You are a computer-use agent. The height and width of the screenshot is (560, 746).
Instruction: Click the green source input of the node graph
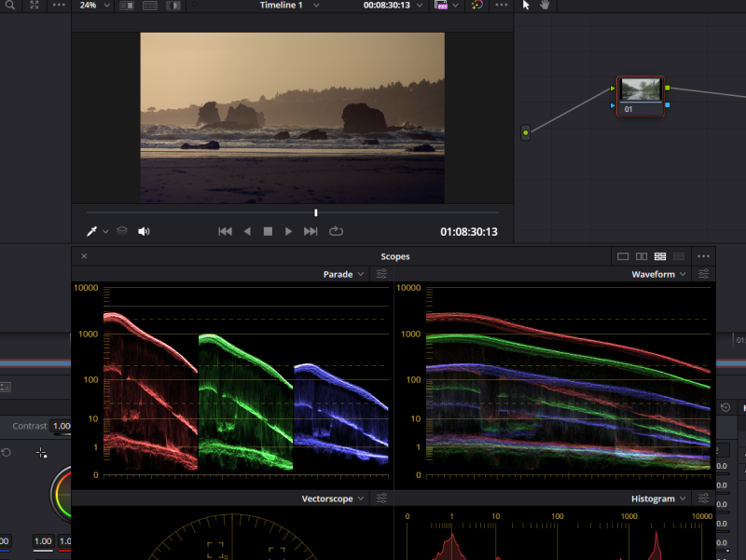coord(525,132)
